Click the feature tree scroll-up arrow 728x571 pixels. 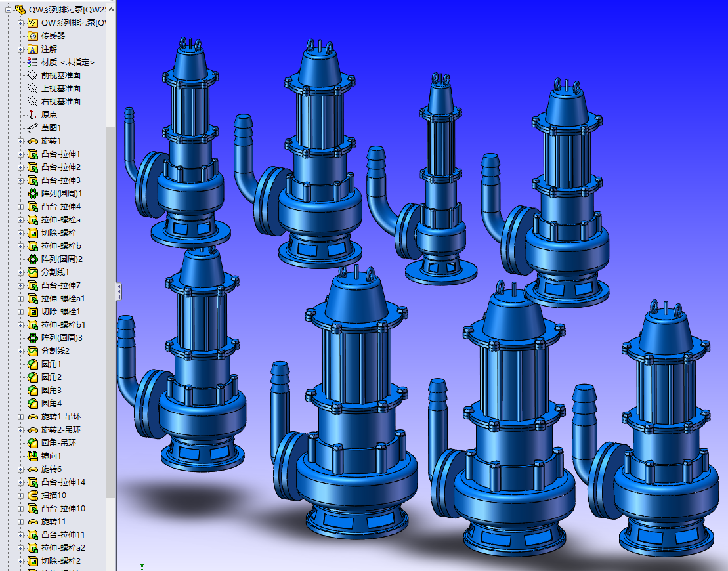tap(111, 9)
